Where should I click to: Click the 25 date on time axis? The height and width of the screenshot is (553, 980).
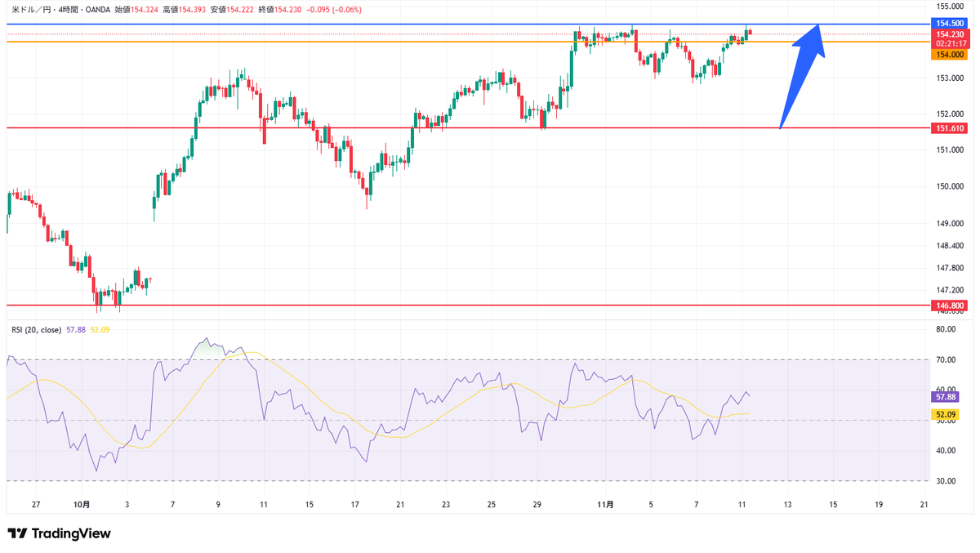pyautogui.click(x=491, y=506)
